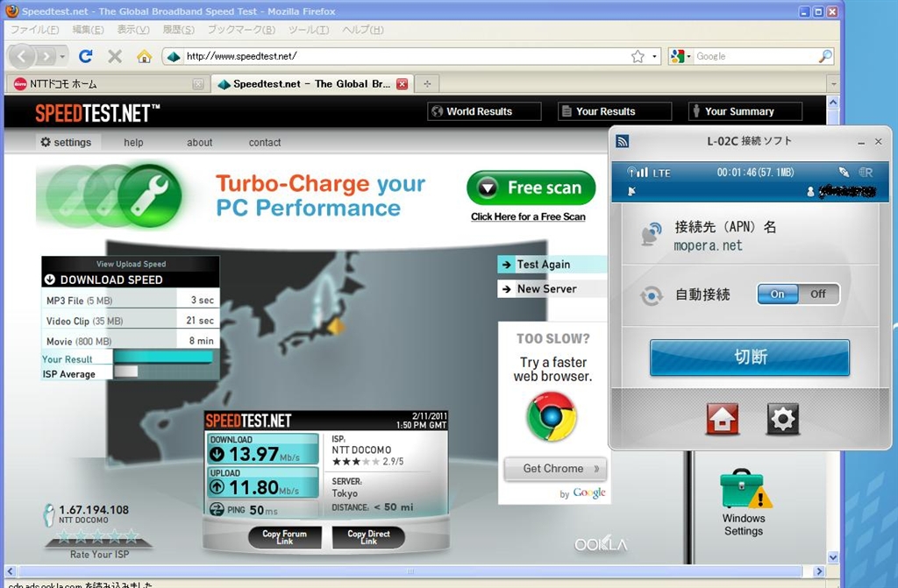Expand the address bar dropdown arrow
The image size is (898, 588).
[x=654, y=56]
